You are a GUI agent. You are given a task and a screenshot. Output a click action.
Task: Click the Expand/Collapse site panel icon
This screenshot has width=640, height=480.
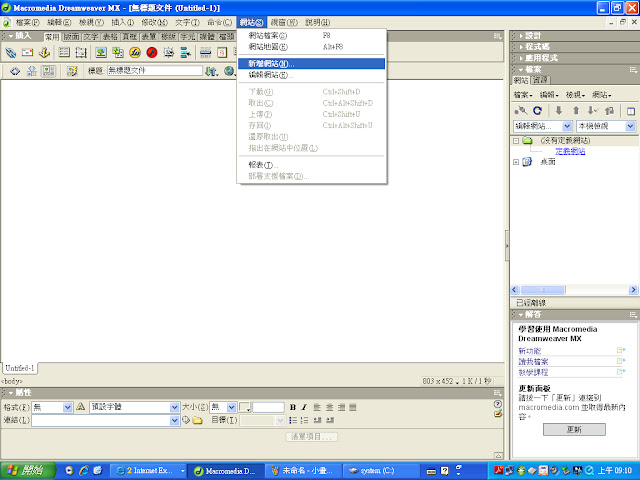[x=631, y=111]
